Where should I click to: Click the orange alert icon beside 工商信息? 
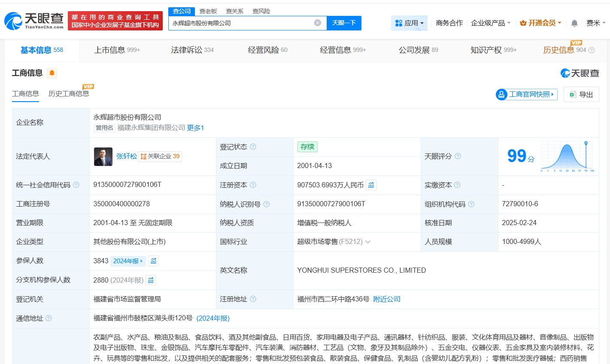coord(52,73)
